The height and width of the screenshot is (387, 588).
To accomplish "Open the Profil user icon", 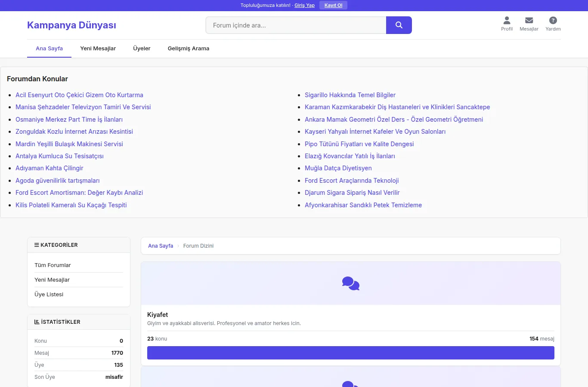I will point(507,20).
